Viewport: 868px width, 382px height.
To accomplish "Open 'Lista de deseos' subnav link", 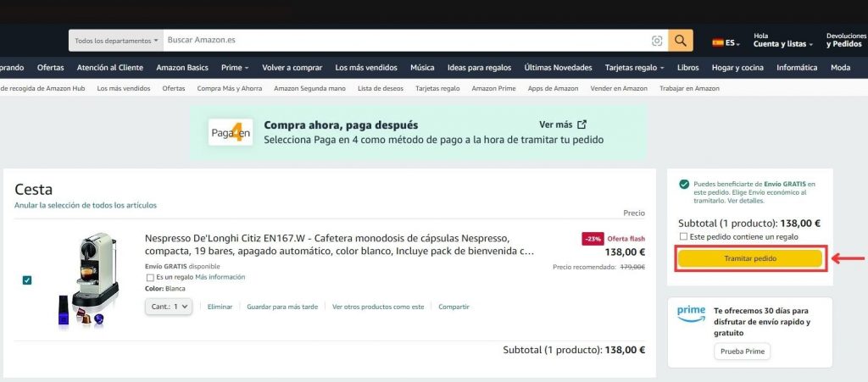I will (381, 88).
